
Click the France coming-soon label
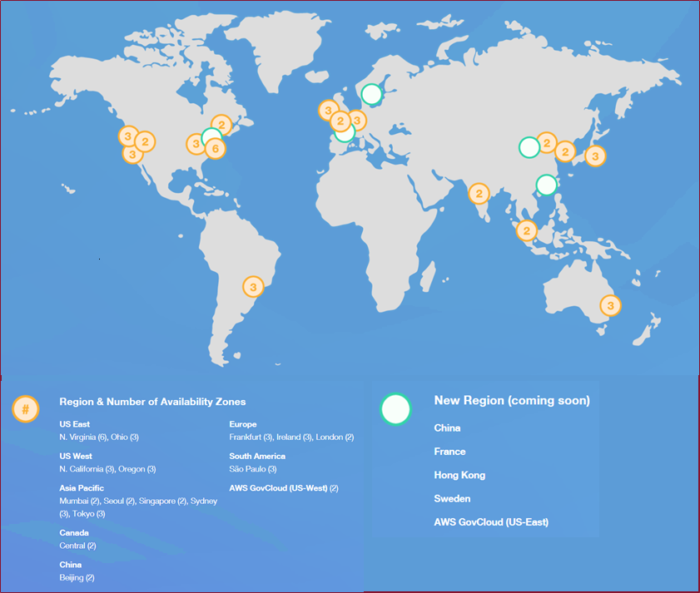tap(449, 452)
